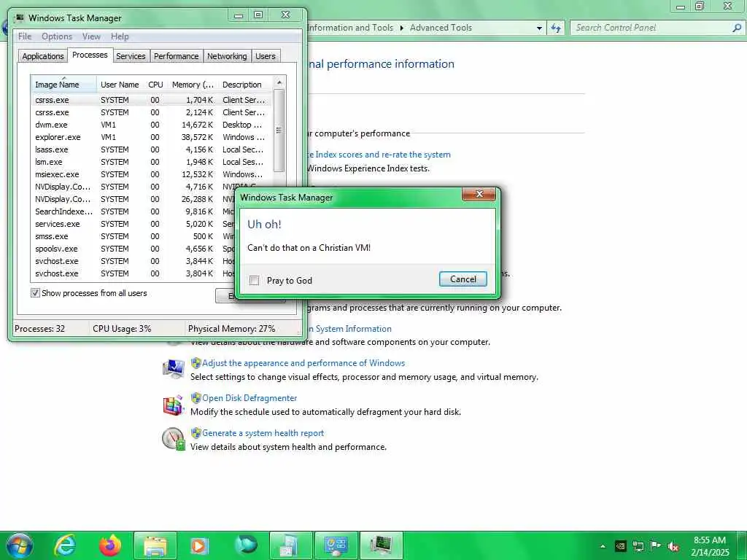Click the system health report gauge icon
Screen dimensions: 747x560
[174, 439]
